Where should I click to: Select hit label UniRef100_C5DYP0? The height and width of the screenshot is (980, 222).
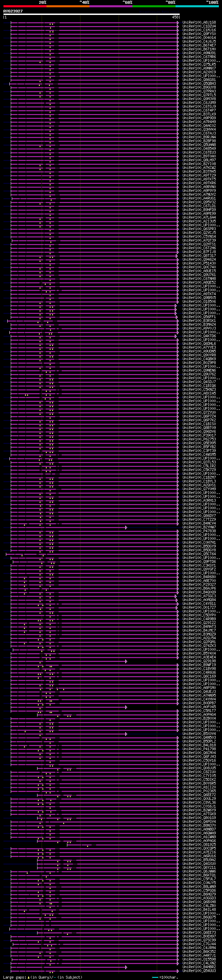(x=199, y=615)
